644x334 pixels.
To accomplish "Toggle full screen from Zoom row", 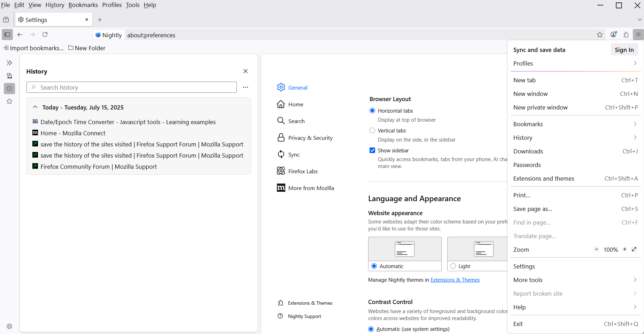I will click(634, 249).
